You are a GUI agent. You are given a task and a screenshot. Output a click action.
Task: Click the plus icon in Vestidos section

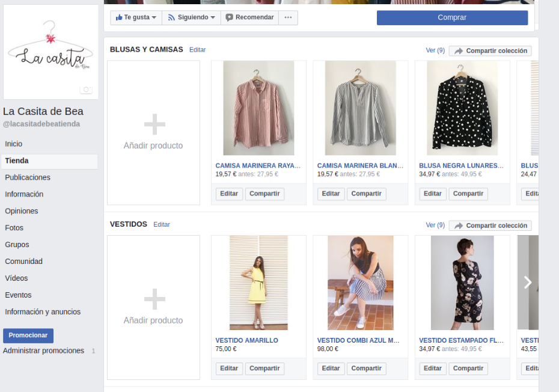coord(154,299)
